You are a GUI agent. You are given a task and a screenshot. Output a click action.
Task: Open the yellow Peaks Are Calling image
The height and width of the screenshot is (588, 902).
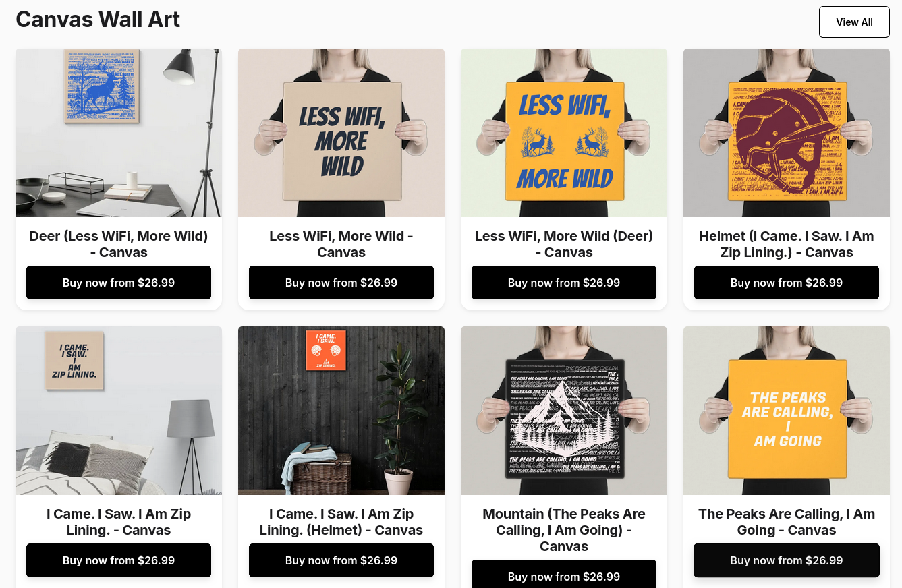[787, 411]
